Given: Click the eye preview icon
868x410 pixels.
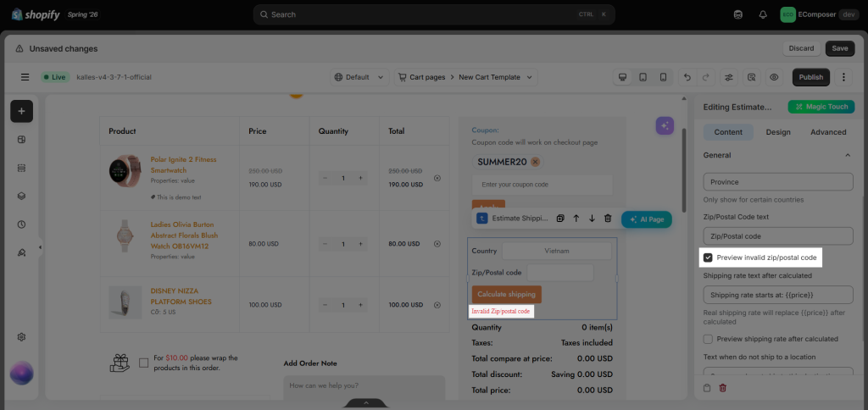Looking at the screenshot, I should [774, 77].
